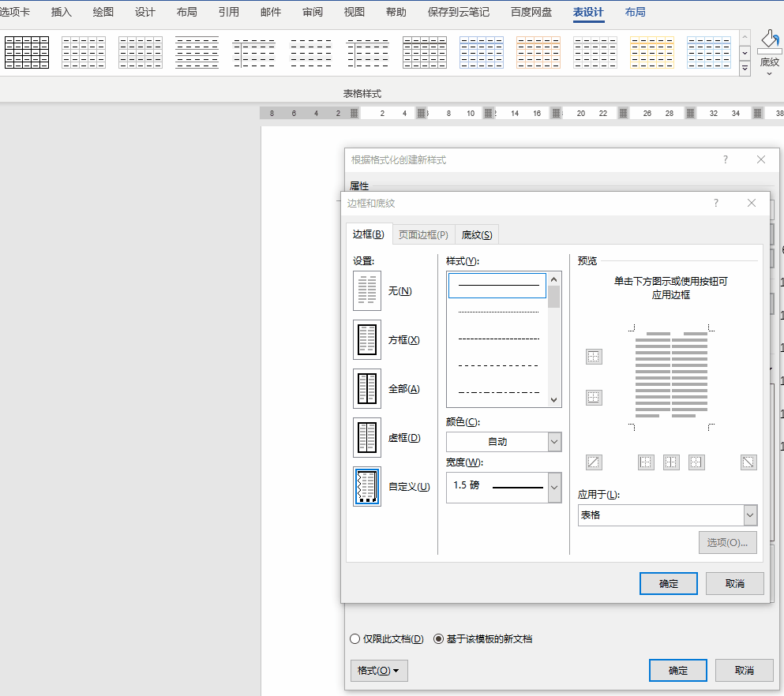Switch to the 边框(B) tab
The width and height of the screenshot is (784, 696).
[x=369, y=234]
